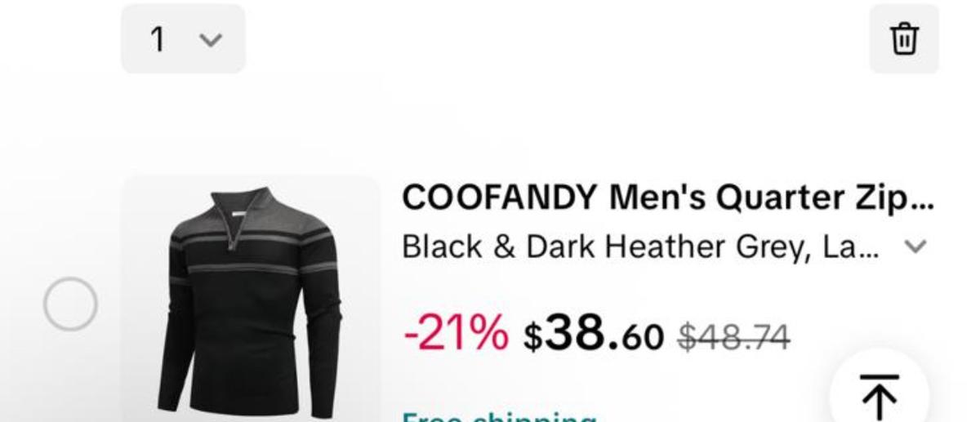
Task: Click the chevron beside quantity 1
Action: click(x=211, y=39)
